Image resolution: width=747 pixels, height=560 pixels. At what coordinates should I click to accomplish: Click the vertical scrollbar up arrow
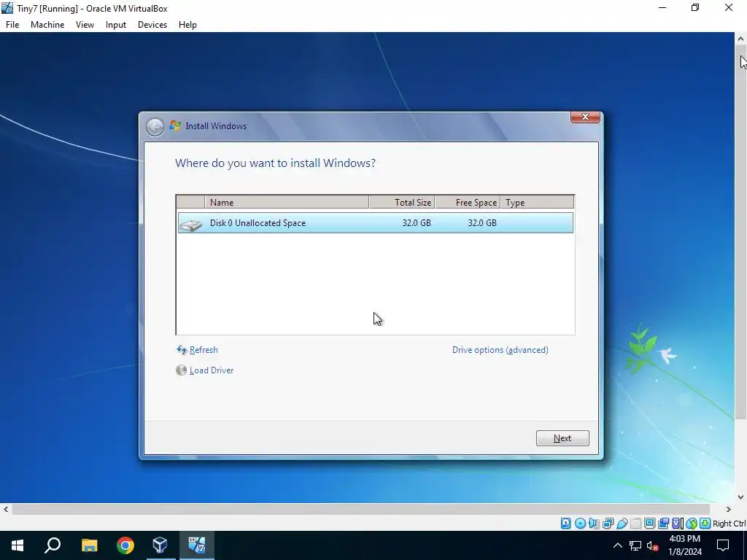[741, 39]
